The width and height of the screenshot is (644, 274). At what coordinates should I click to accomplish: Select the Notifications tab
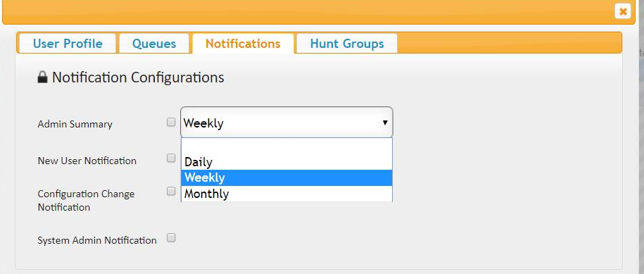click(x=243, y=44)
